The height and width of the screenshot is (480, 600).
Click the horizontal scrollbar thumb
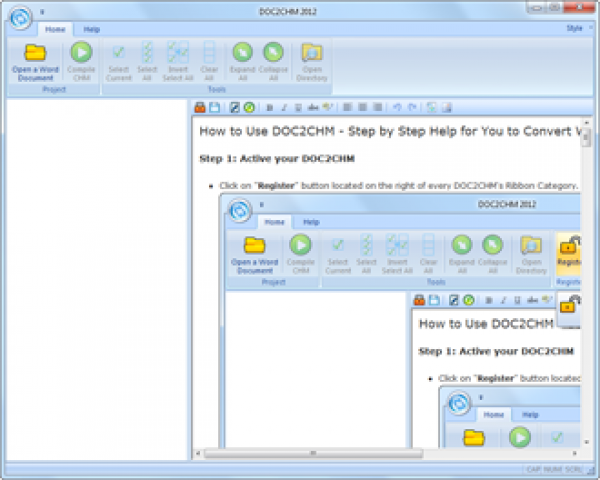(x=313, y=453)
